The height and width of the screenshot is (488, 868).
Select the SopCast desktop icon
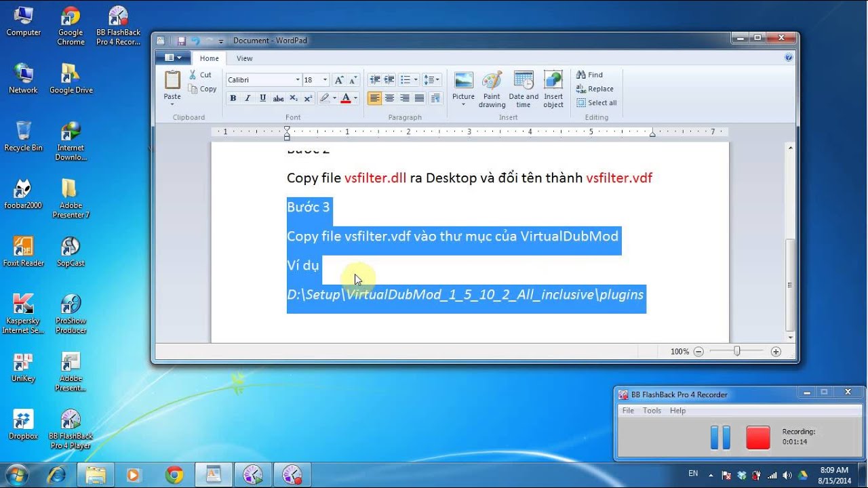point(71,252)
